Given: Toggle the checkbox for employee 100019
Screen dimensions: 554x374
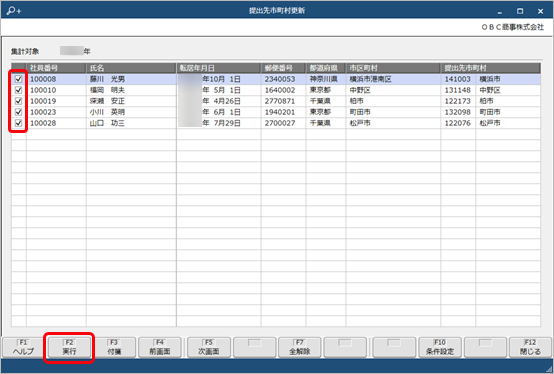Looking at the screenshot, I should (x=18, y=101).
